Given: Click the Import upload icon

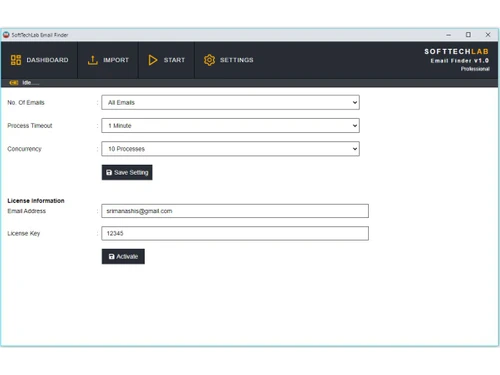Looking at the screenshot, I should pos(93,60).
